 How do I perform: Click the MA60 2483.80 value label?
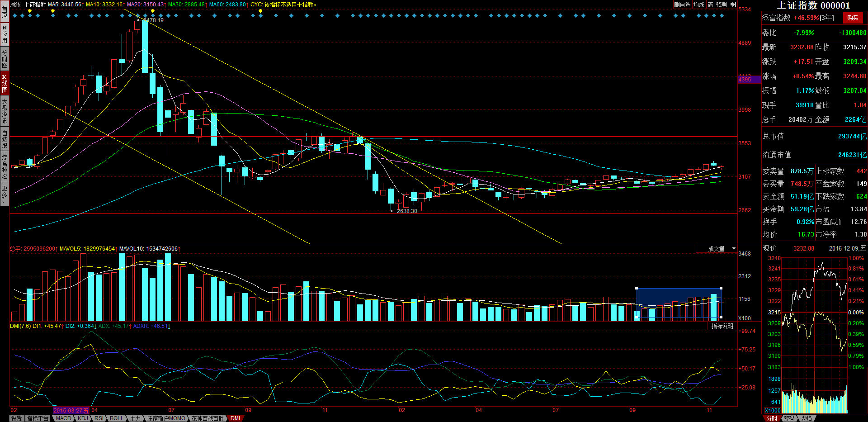coord(229,5)
